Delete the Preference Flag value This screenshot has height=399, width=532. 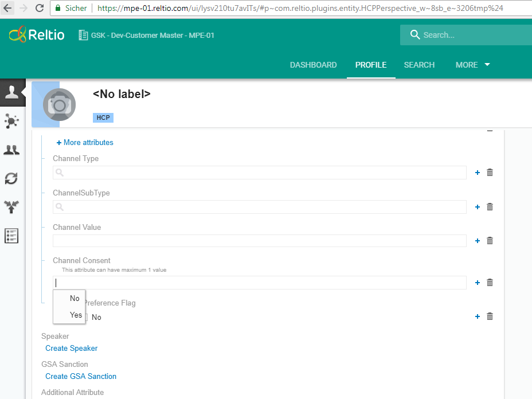[x=490, y=316]
